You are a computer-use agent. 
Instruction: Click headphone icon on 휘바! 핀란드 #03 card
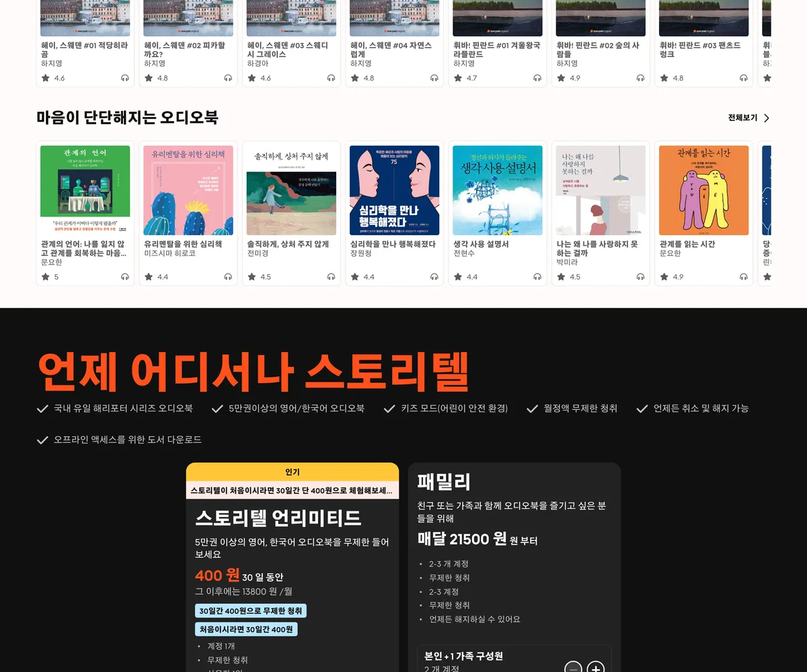click(x=744, y=78)
